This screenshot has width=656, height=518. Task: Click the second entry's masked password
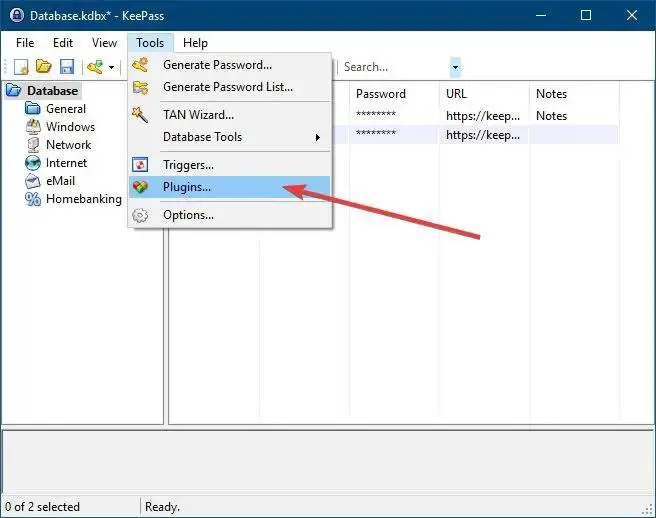click(x=376, y=133)
